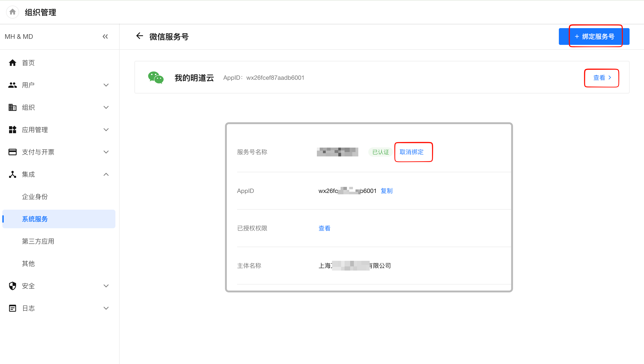Expand the 安全 menu chevron
Image resolution: width=644 pixels, height=364 pixels.
click(106, 286)
